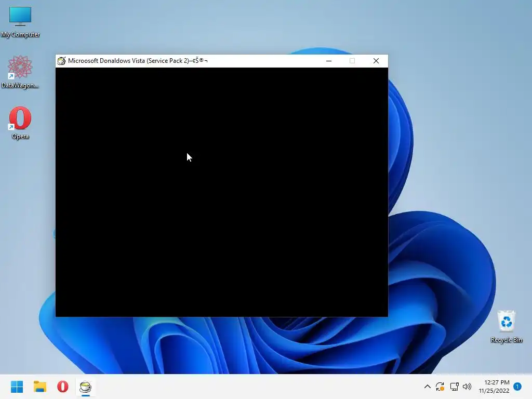Select the Java coffee cup taskbar app
532x399 pixels.
coord(86,387)
